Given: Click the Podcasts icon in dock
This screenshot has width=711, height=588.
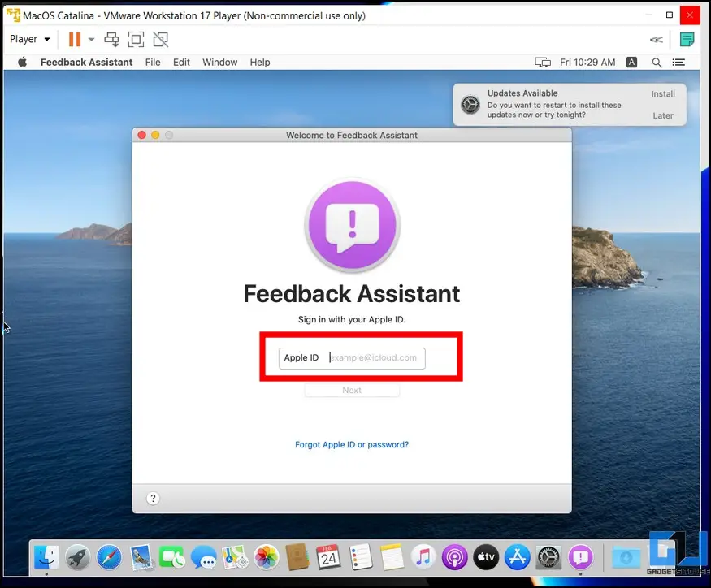Looking at the screenshot, I should click(x=453, y=557).
